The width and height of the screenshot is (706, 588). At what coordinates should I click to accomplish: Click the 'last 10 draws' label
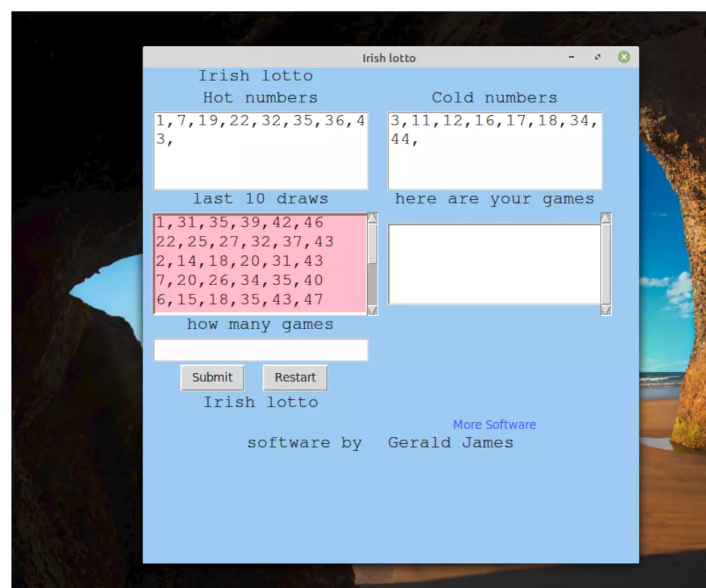(260, 199)
